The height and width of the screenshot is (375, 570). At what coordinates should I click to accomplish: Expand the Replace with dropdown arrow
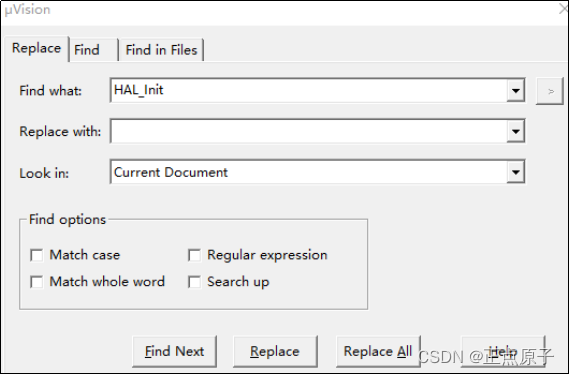tap(515, 131)
